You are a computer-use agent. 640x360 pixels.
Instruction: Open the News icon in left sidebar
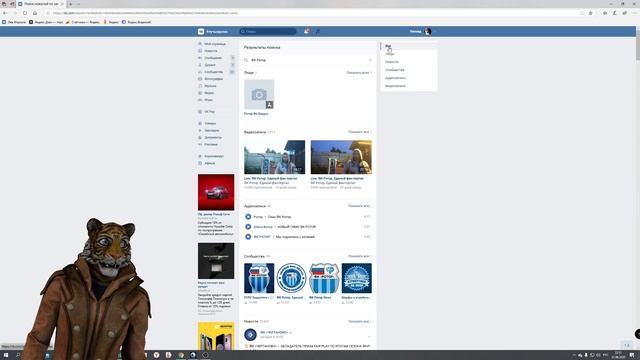200,51
